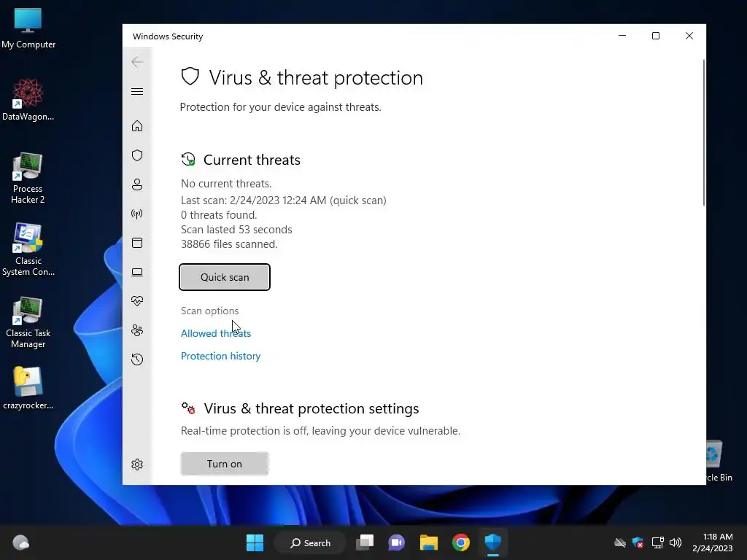747x560 pixels.
Task: Click 'No current threats.' text
Action: point(226,184)
